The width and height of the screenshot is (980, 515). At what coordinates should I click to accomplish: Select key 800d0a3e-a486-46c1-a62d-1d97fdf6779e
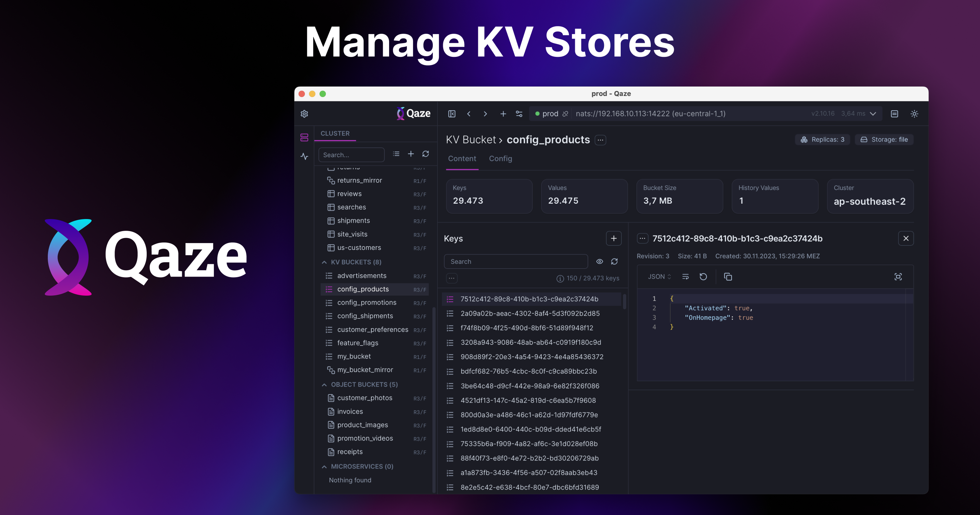tap(531, 415)
